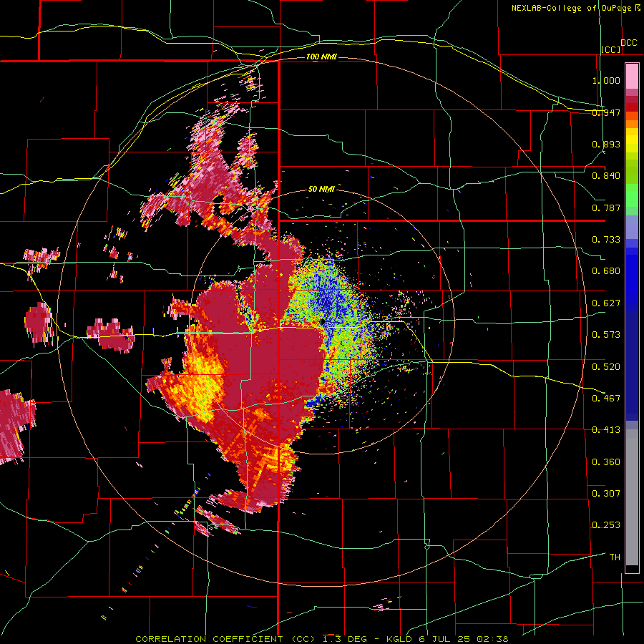Select the 0.733 scale value
This screenshot has width=644, height=644.
tap(606, 240)
